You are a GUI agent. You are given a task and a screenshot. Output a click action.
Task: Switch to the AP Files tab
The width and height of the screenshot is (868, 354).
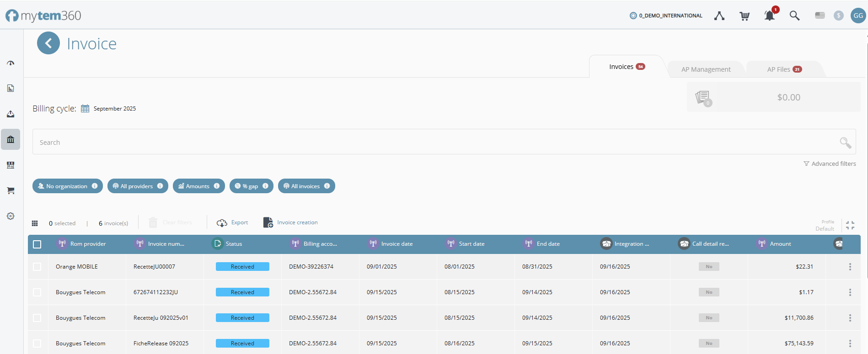(784, 69)
